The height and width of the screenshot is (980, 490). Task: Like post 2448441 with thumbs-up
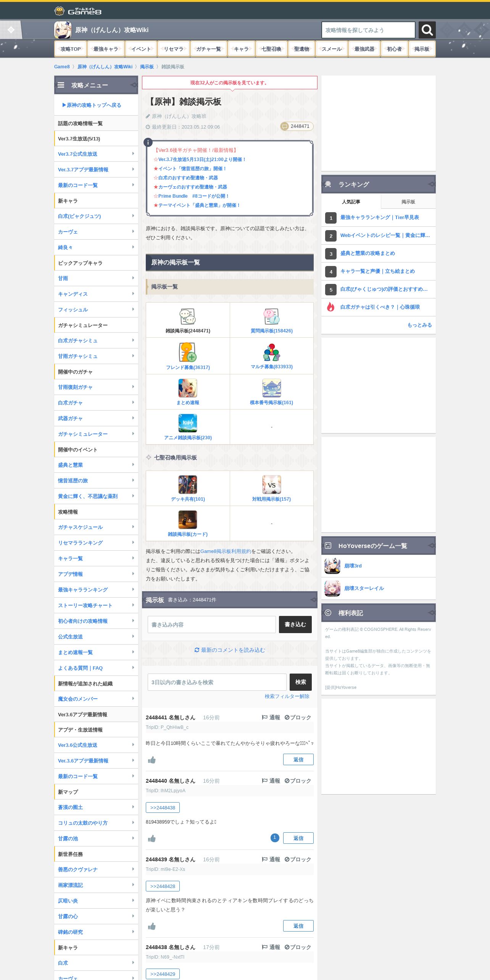coord(152,760)
